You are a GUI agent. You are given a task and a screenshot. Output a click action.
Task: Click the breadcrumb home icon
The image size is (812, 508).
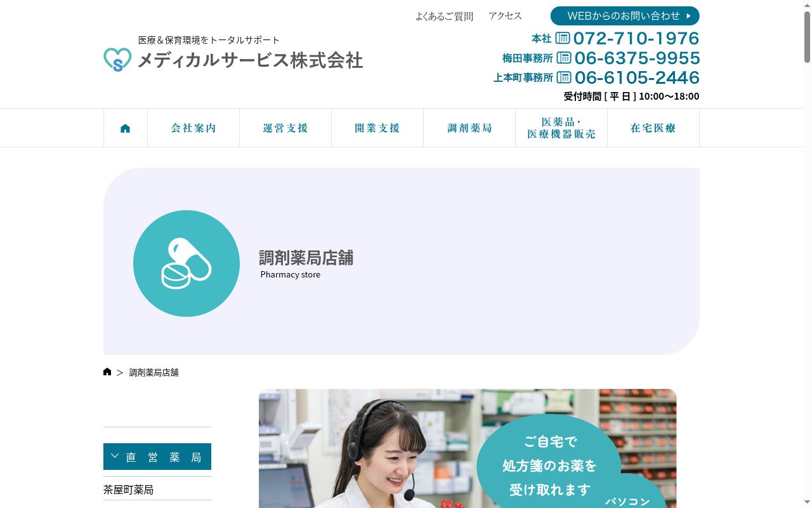107,371
